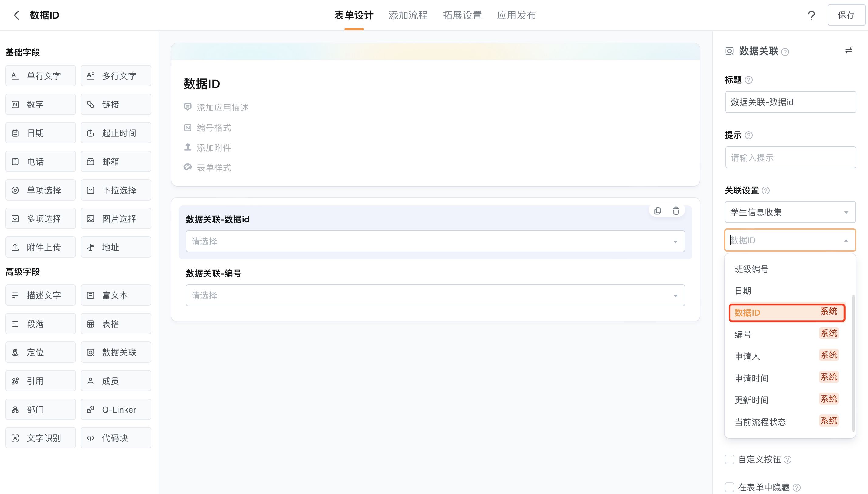Enable the 自定义按钮 checkbox
The width and height of the screenshot is (868, 494).
pyautogui.click(x=729, y=459)
